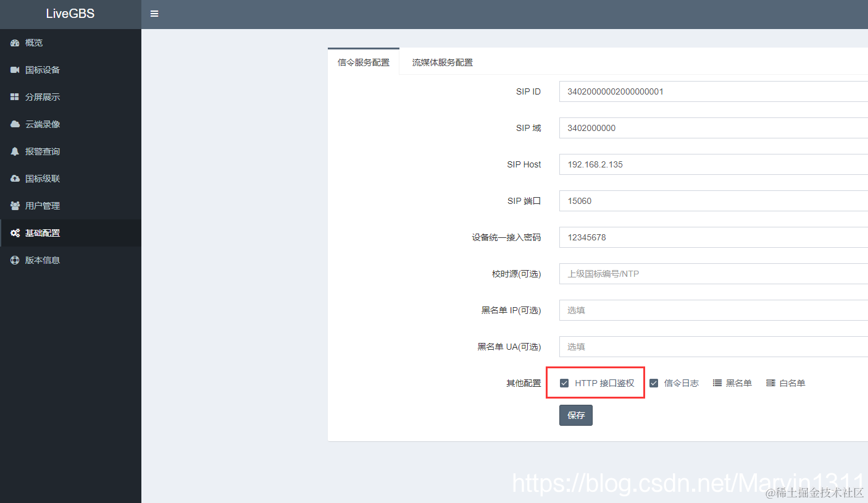The height and width of the screenshot is (503, 868).
Task: Focus the SIP 端口 input field
Action: [x=714, y=201]
